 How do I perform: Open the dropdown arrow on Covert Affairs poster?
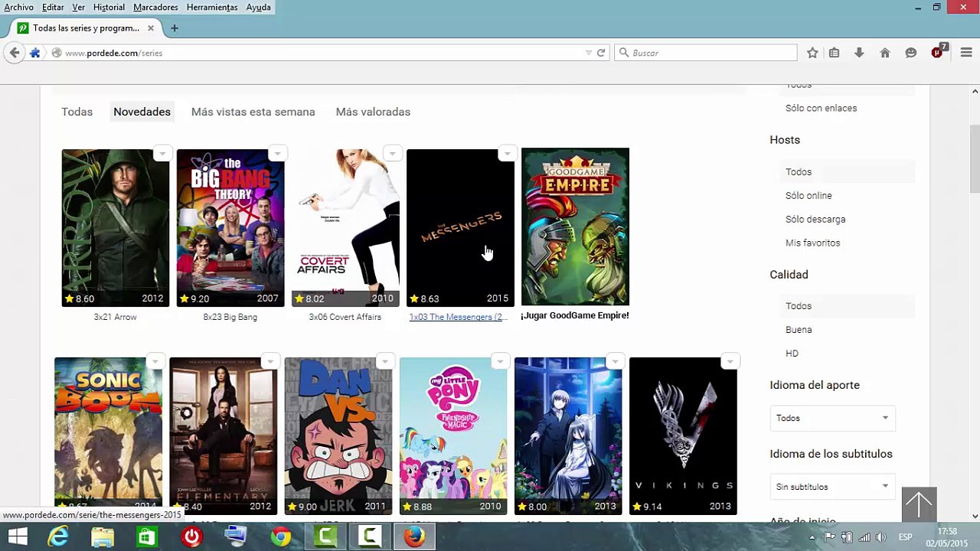pyautogui.click(x=392, y=153)
